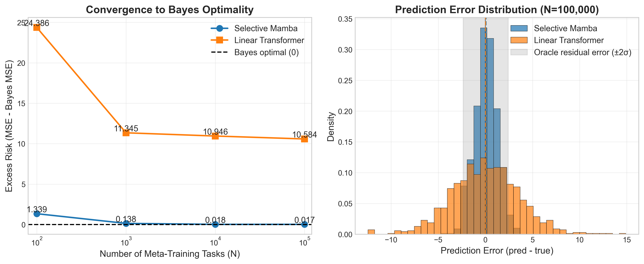Click the orange square data point labeled 24.386
644x264 pixels.
pyautogui.click(x=37, y=27)
